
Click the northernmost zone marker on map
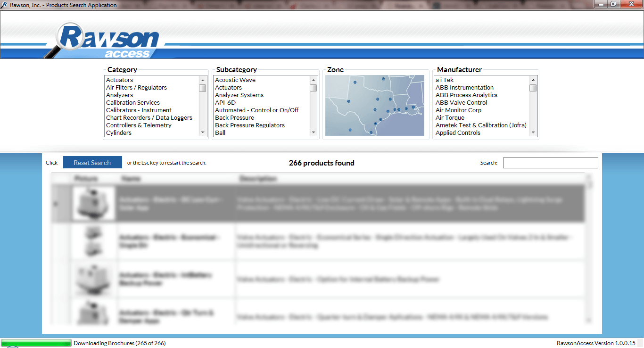(383, 79)
